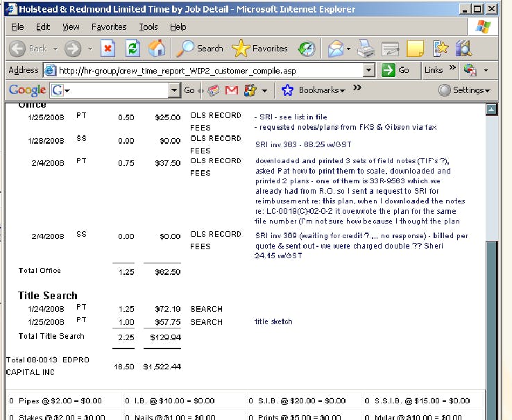512x420 pixels.
Task: Open the Home page icon
Action: click(x=157, y=49)
